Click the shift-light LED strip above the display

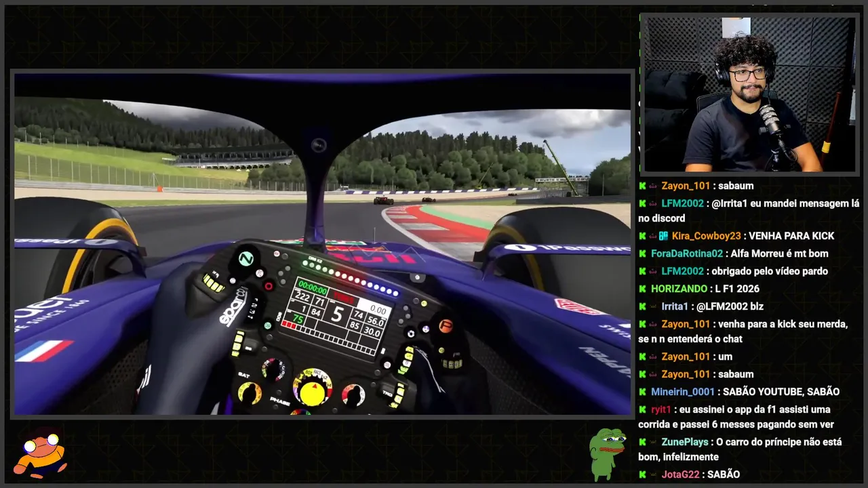(350, 278)
